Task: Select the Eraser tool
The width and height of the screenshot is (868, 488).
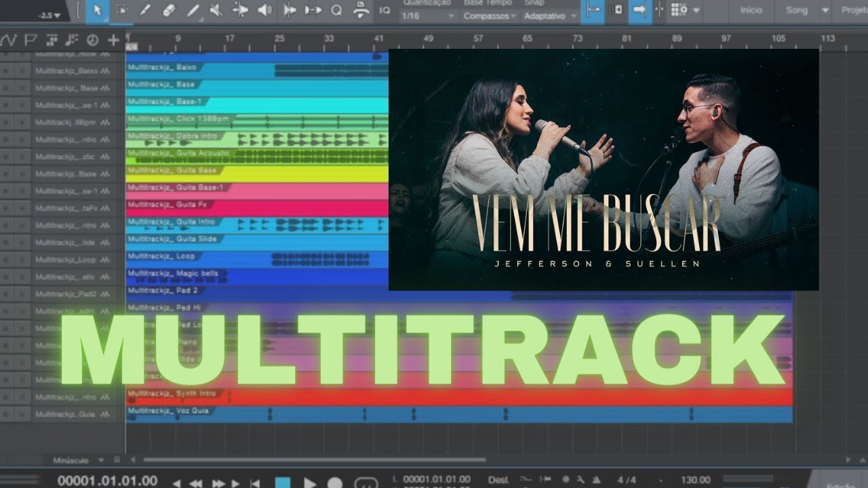Action: (169, 10)
